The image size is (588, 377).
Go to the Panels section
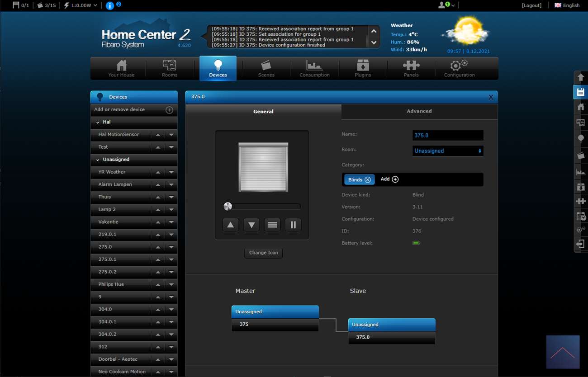411,69
